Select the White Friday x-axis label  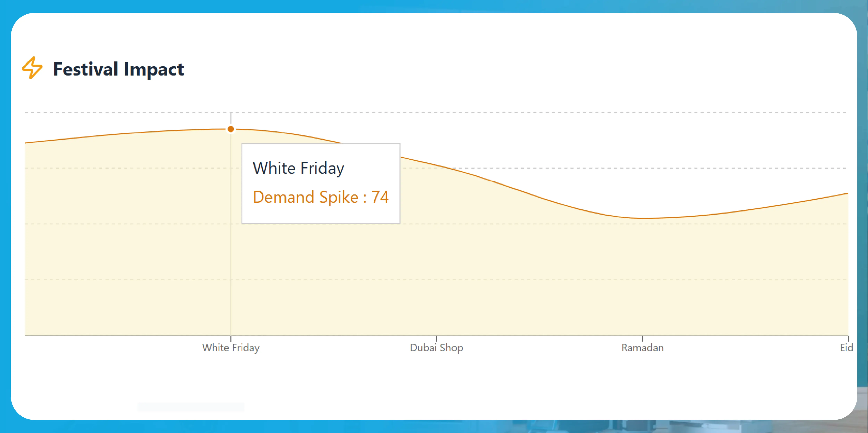(x=231, y=348)
